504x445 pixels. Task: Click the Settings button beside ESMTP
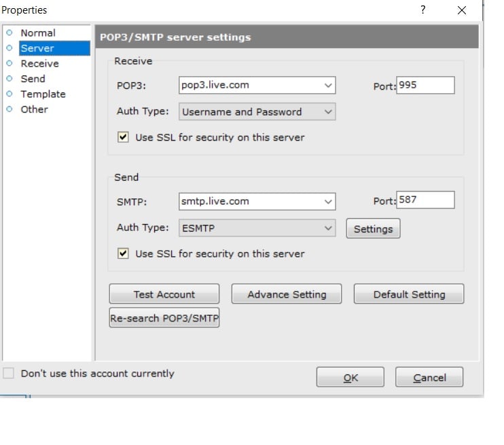pyautogui.click(x=373, y=228)
